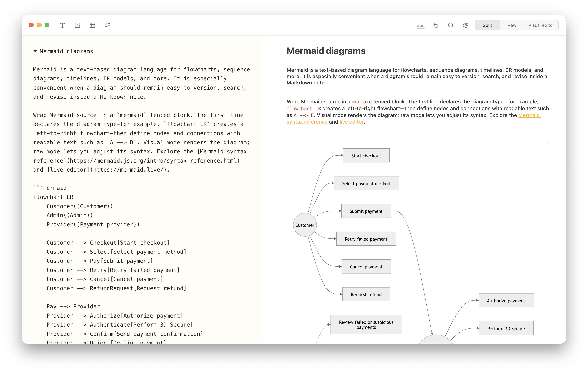Click the 'Provider((Payment provider))' source line
This screenshot has height=373, width=588.
[93, 224]
